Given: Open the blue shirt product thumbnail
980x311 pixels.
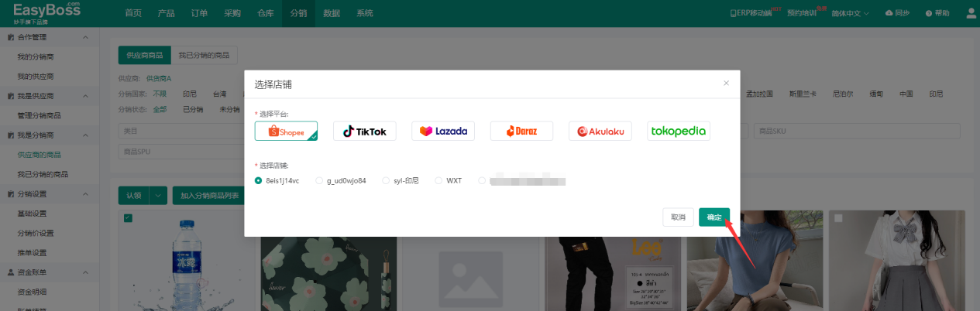Looking at the screenshot, I should tap(754, 261).
